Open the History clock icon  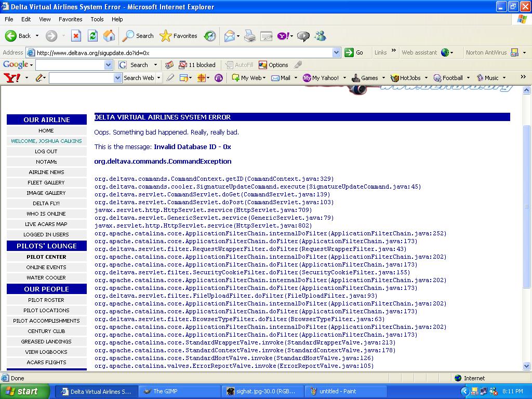210,36
